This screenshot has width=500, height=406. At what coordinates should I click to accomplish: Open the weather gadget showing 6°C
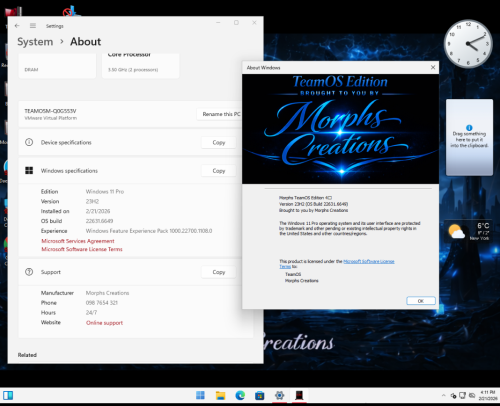[468, 231]
